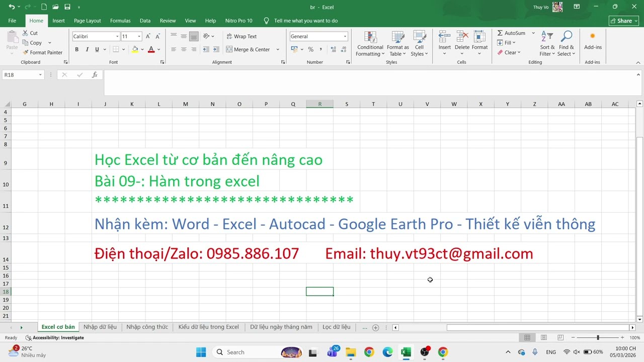Apply the yellow Fill Color swatch
The image size is (644, 362).
tap(135, 49)
